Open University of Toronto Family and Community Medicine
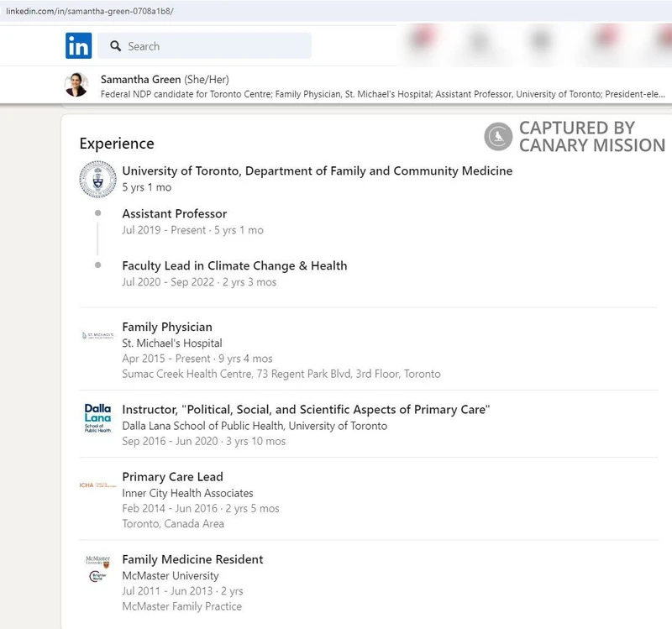This screenshot has height=629, width=672. coord(318,171)
